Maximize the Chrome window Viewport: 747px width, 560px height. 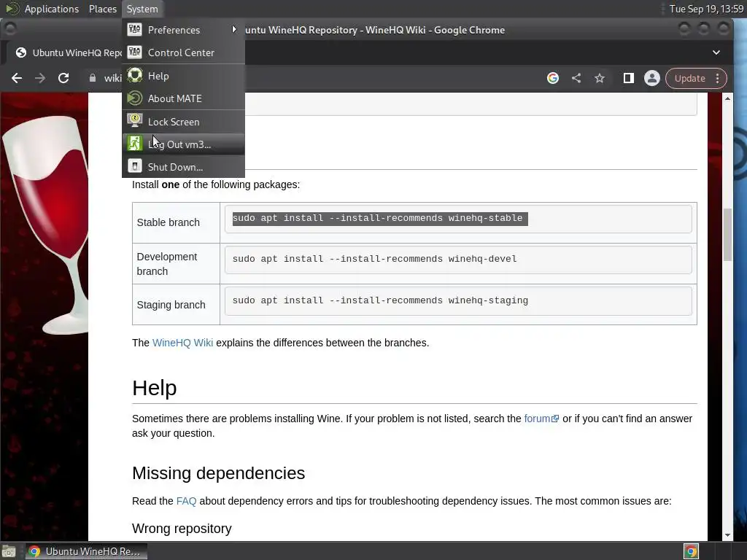704,29
